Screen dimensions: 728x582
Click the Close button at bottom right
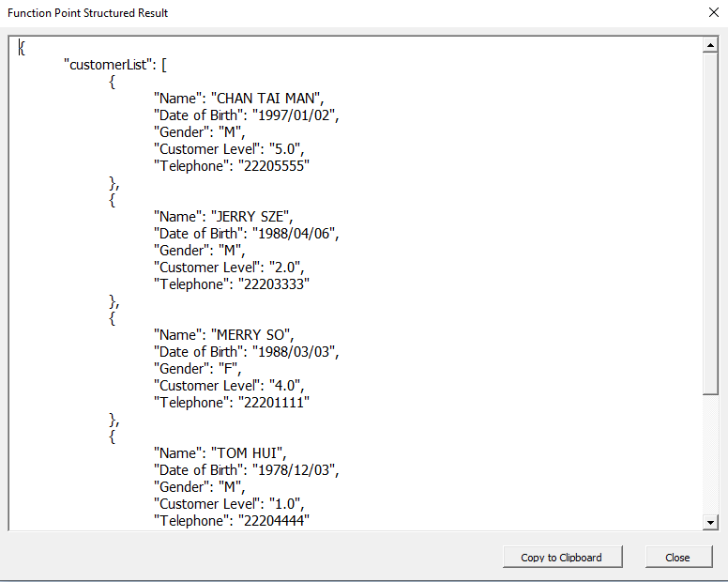678,557
